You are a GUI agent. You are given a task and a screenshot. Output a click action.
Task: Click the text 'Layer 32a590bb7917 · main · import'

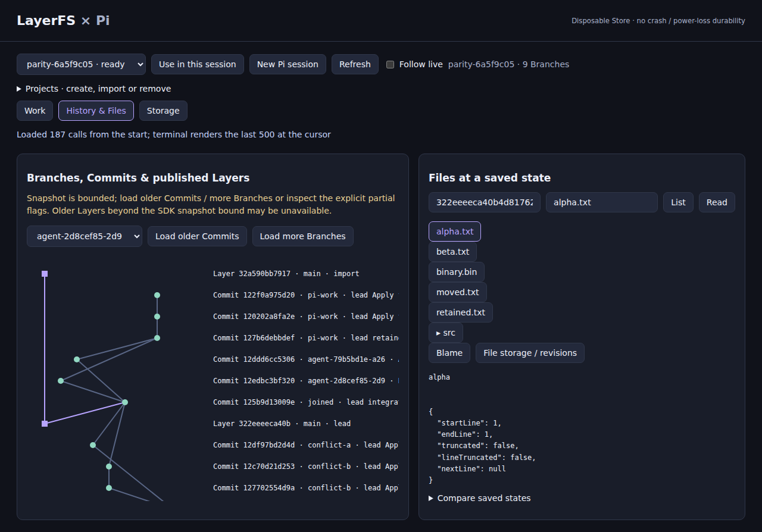pos(286,274)
